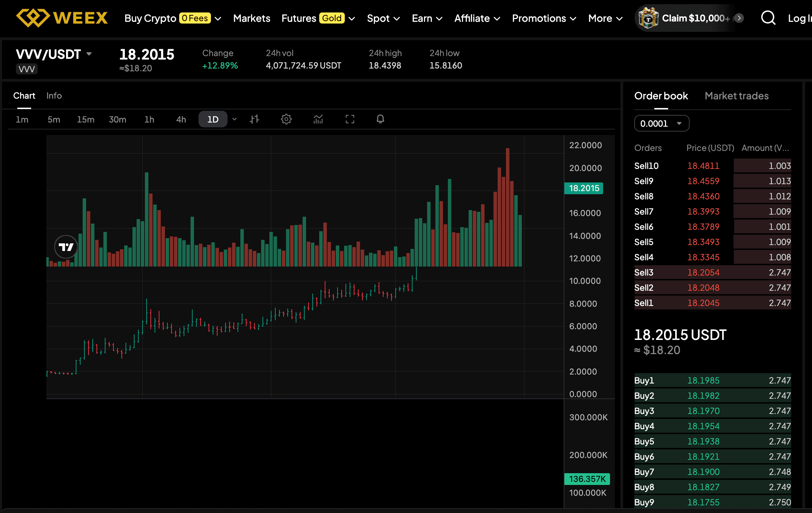Click Buy3 order at 18.1970
The height and width of the screenshot is (513, 812).
pos(712,411)
